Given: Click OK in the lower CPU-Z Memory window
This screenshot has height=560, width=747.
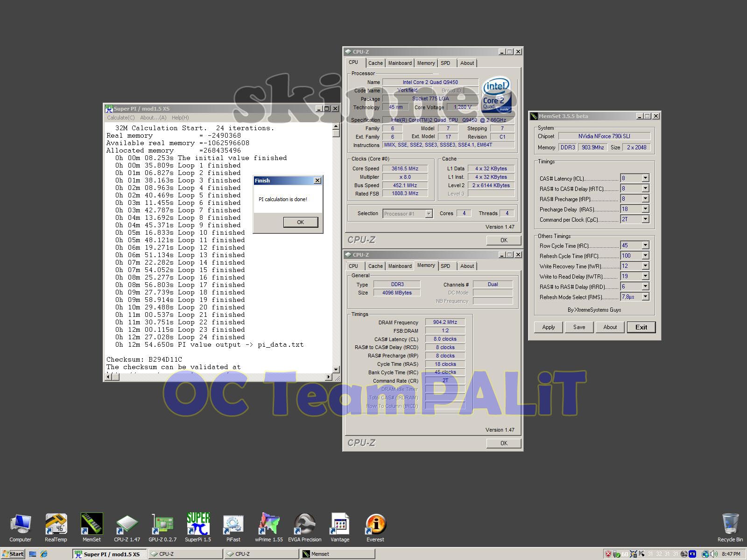Looking at the screenshot, I should (x=504, y=443).
